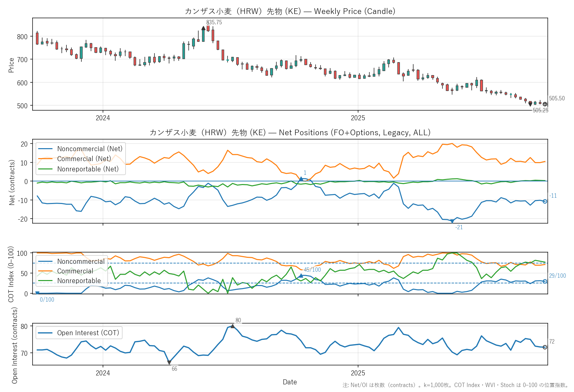Click the Commercial entry in COT Index legend
Image resolution: width=574 pixels, height=392 pixels.
click(x=75, y=271)
